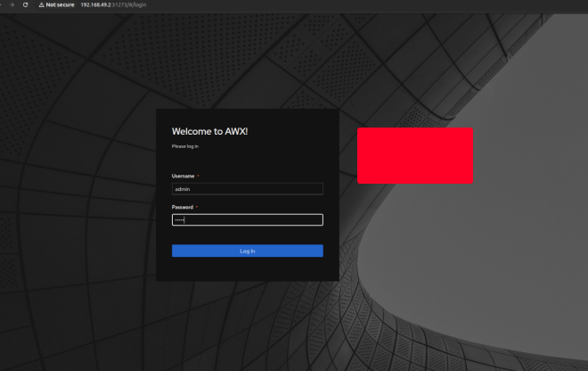Click the Welcome to AWX! heading
The height and width of the screenshot is (371, 588).
point(209,131)
